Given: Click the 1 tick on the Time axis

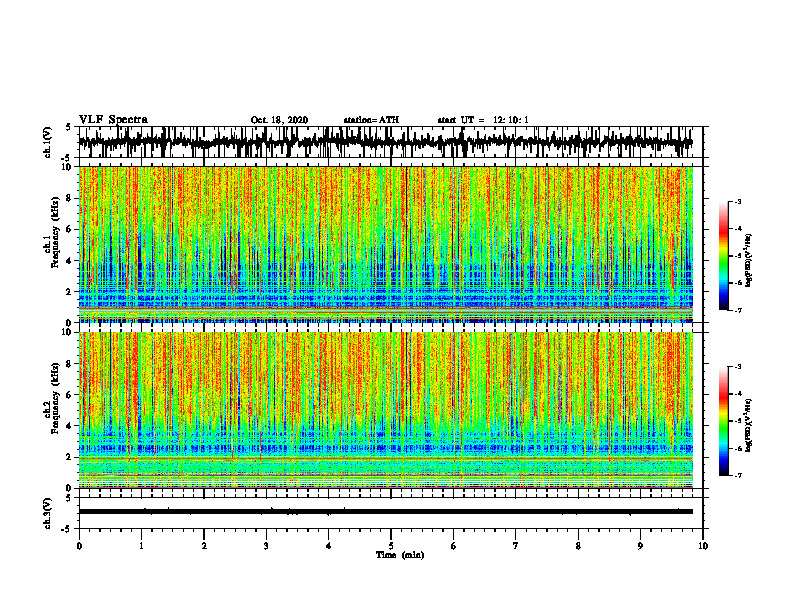Looking at the screenshot, I should click(x=141, y=546).
